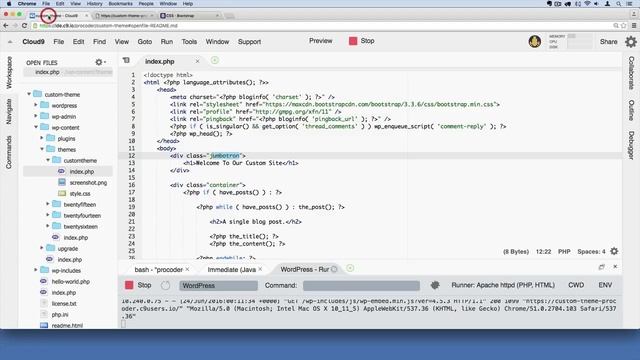This screenshot has height=360, width=640.
Task: Toggle the Workspace side panel
Action: (9, 73)
